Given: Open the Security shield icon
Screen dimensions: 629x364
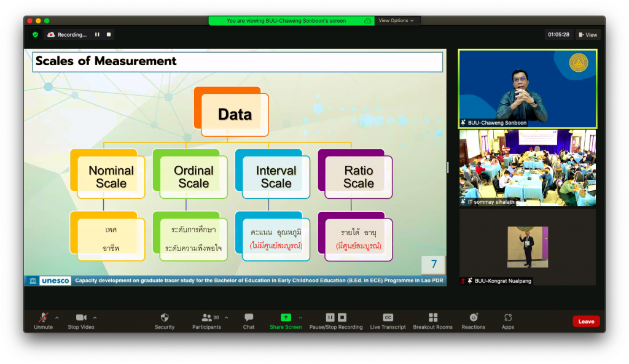Looking at the screenshot, I should pos(164,318).
